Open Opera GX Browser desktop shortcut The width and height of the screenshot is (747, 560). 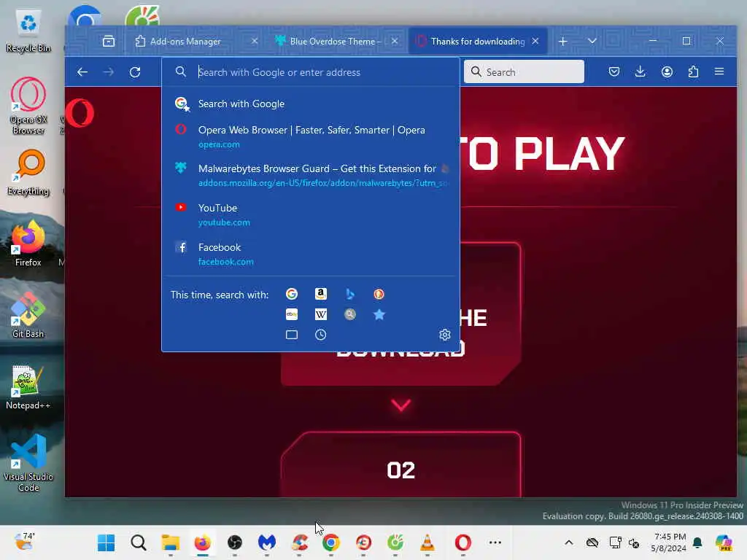[x=28, y=106]
